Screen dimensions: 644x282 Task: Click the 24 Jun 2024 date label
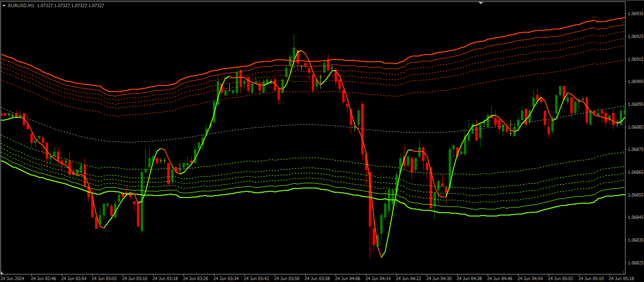[14, 278]
